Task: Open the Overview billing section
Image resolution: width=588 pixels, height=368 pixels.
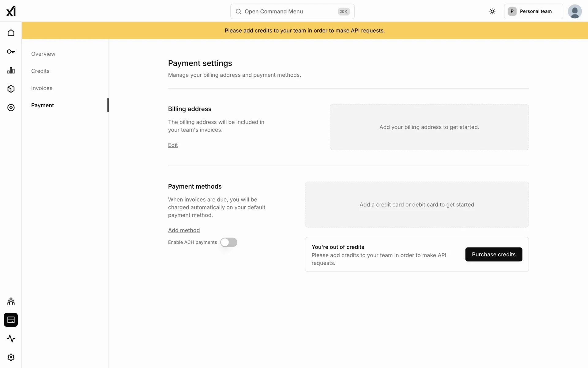Action: (43, 54)
